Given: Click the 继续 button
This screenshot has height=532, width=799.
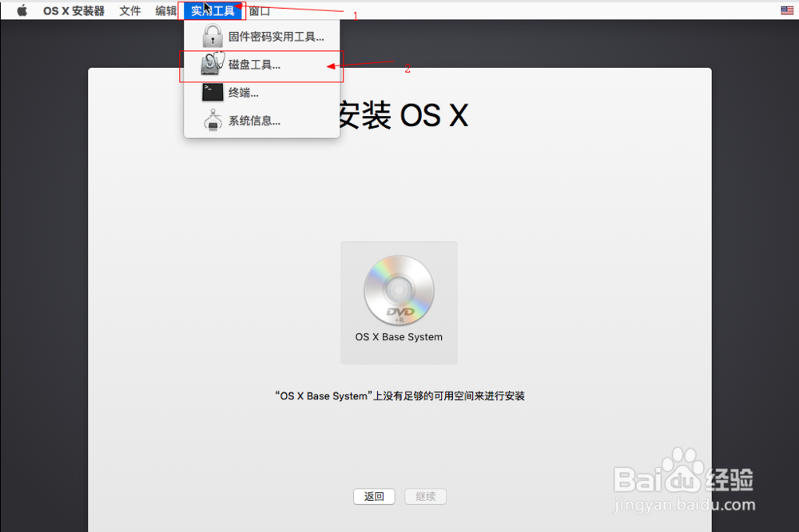Looking at the screenshot, I should [425, 496].
